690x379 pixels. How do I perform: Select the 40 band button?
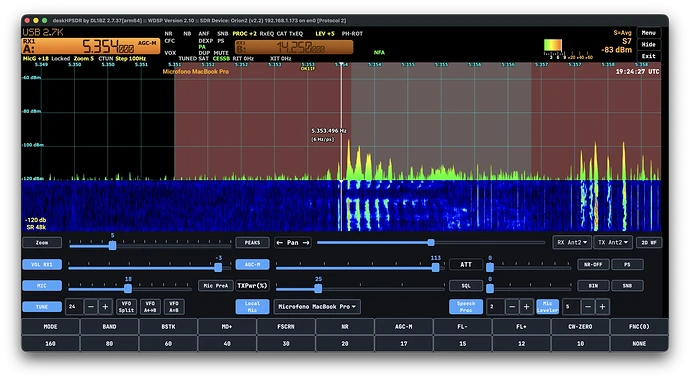pyautogui.click(x=227, y=343)
